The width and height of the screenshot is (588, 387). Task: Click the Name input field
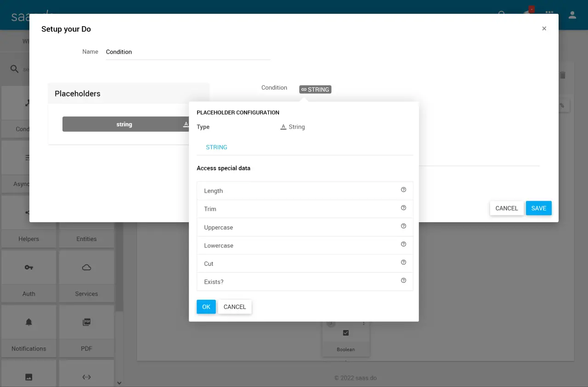point(187,52)
